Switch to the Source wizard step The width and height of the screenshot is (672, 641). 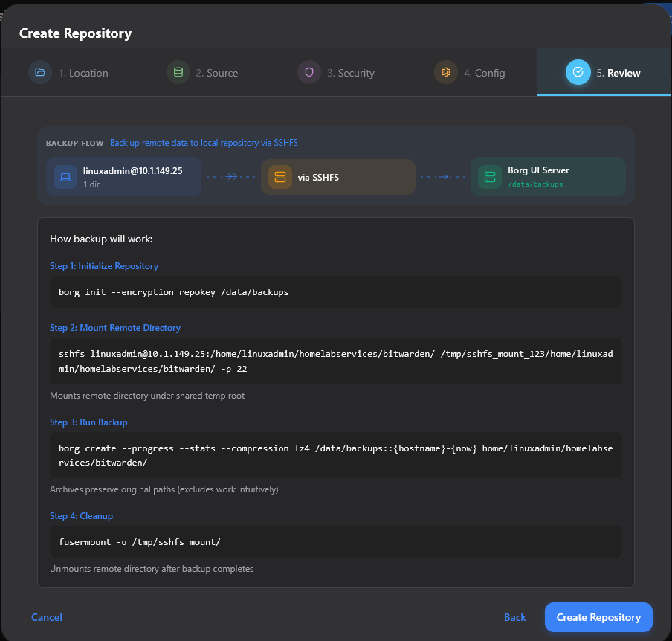[218, 72]
